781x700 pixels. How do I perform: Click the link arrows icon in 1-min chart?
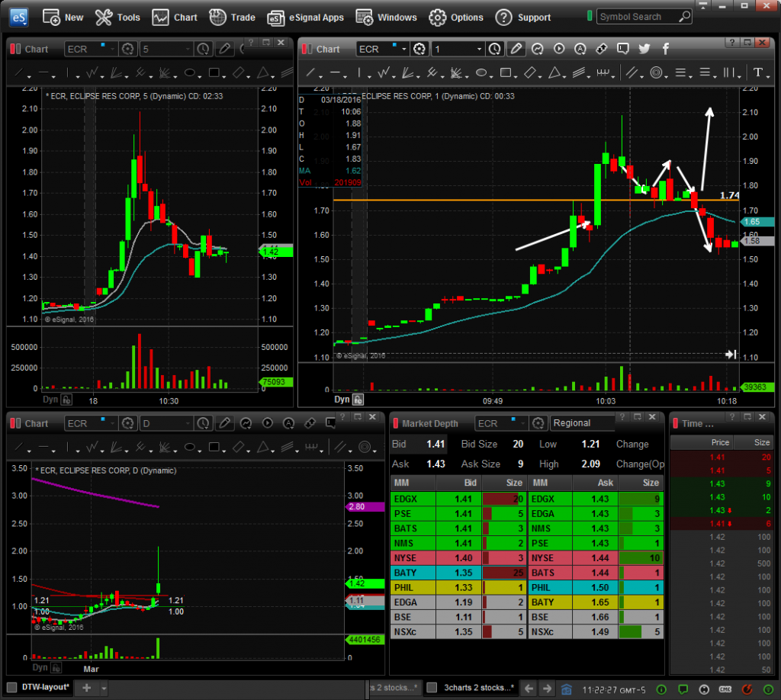(601, 48)
